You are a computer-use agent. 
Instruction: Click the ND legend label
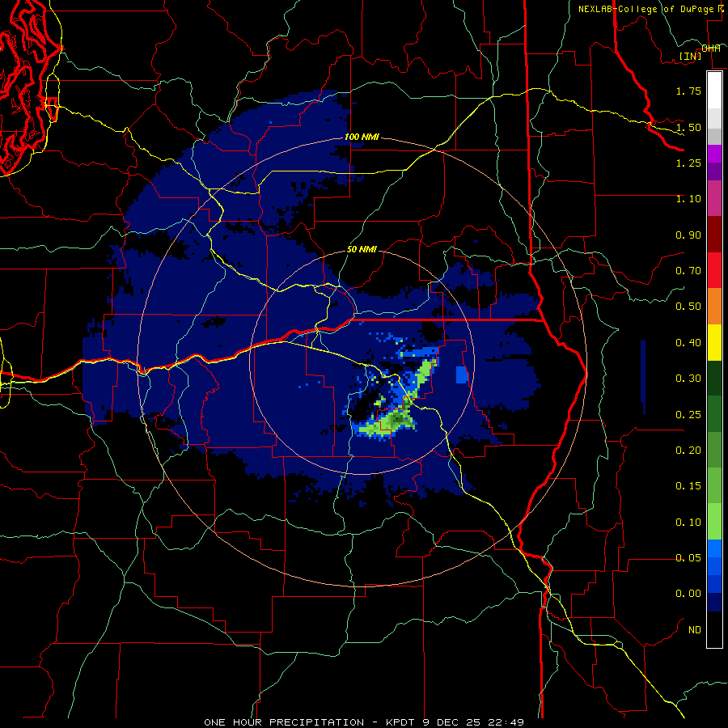695,630
